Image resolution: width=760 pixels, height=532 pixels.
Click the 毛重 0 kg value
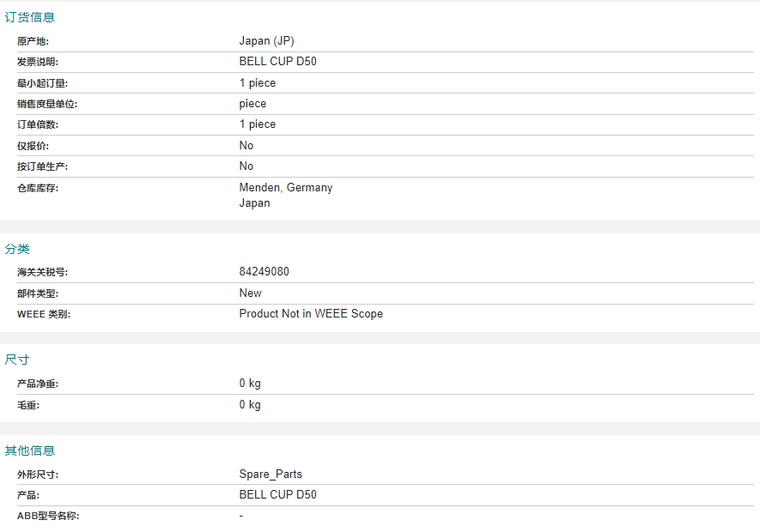250,404
